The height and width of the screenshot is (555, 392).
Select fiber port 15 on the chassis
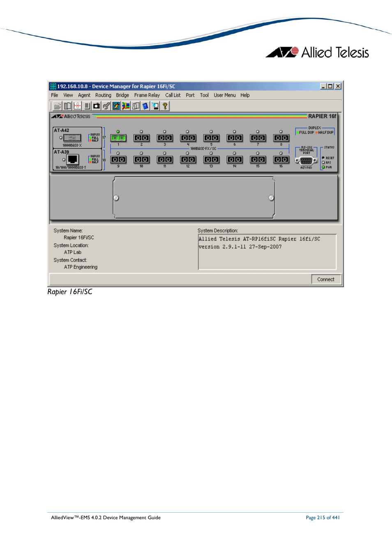[258, 159]
